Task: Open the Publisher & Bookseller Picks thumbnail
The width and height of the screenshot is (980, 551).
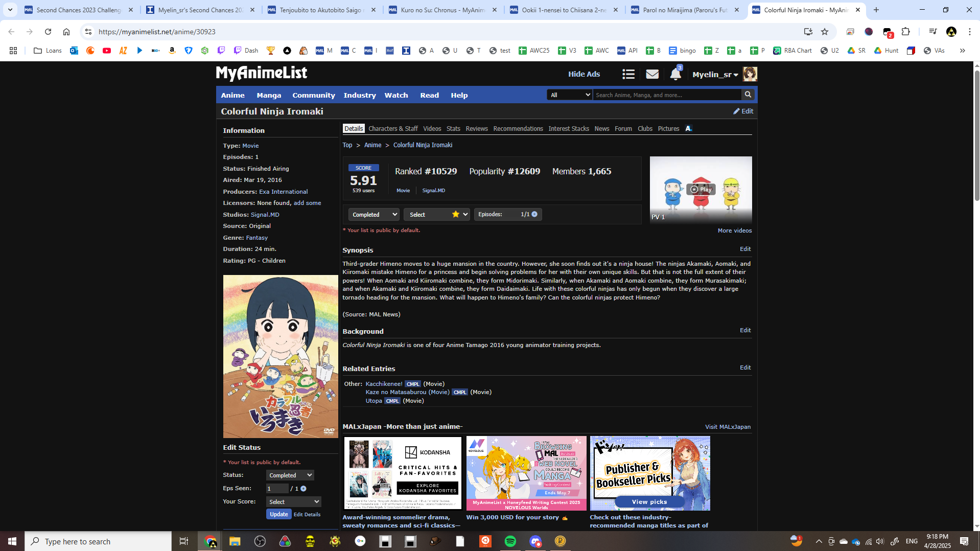Action: [x=650, y=473]
